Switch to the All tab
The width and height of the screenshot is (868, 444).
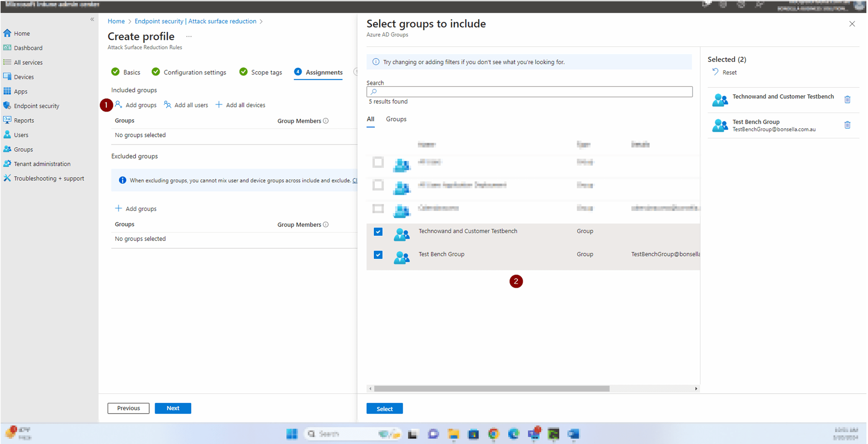pyautogui.click(x=370, y=119)
